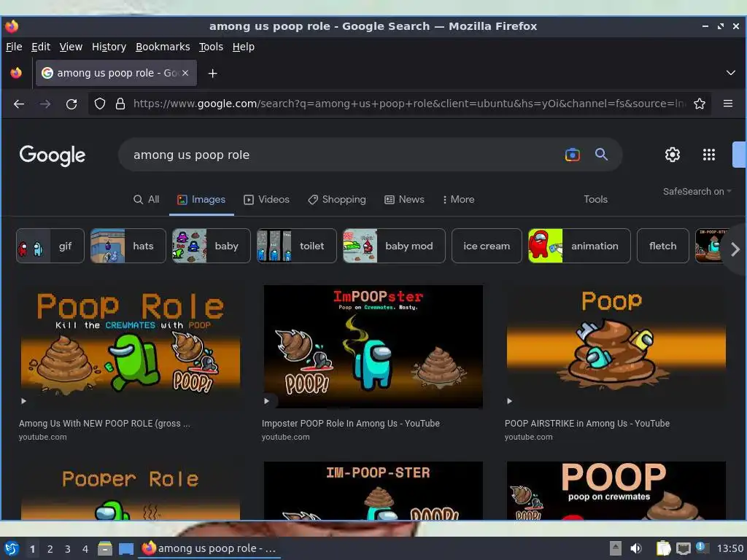Filter results with the animation chip

coord(579,246)
